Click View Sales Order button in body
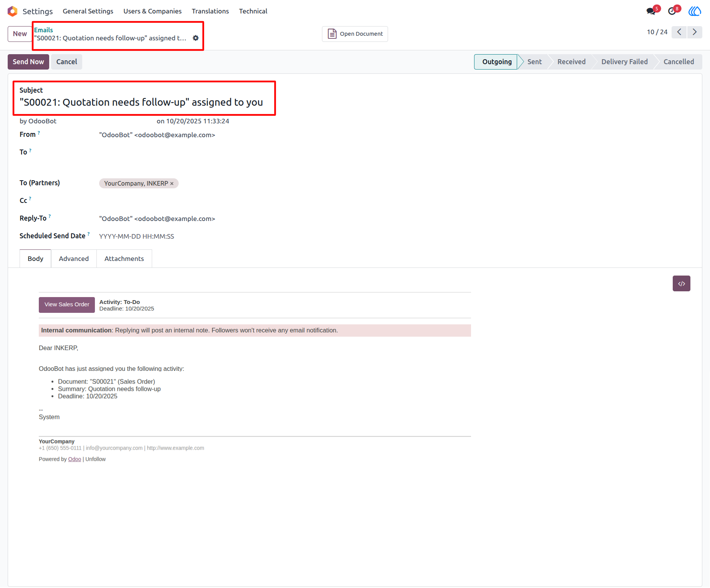 pos(67,305)
